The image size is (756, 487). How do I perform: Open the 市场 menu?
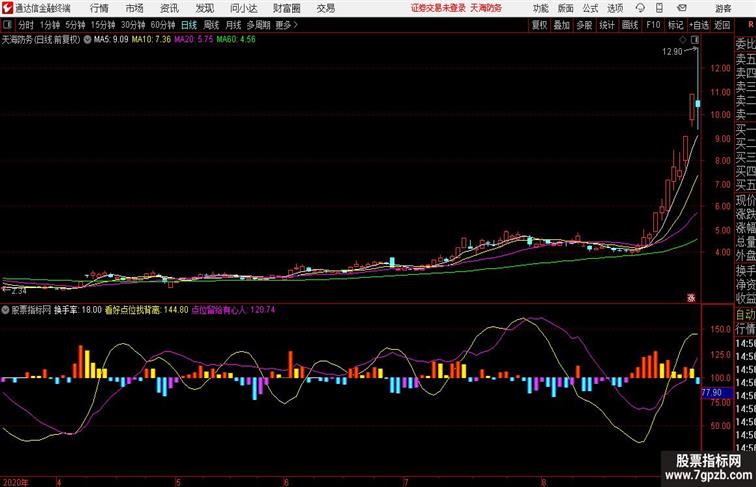click(135, 8)
